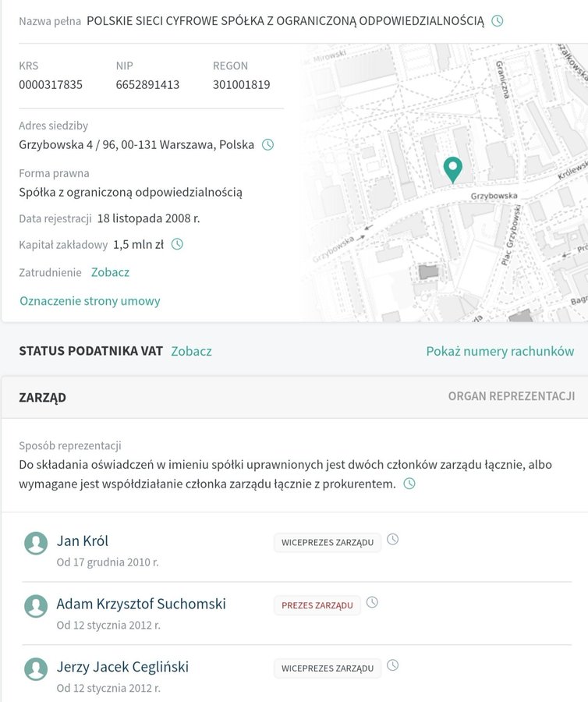Image resolution: width=588 pixels, height=702 pixels.
Task: Click date under Adam Krzysztof Suchomski
Action: coord(108,625)
